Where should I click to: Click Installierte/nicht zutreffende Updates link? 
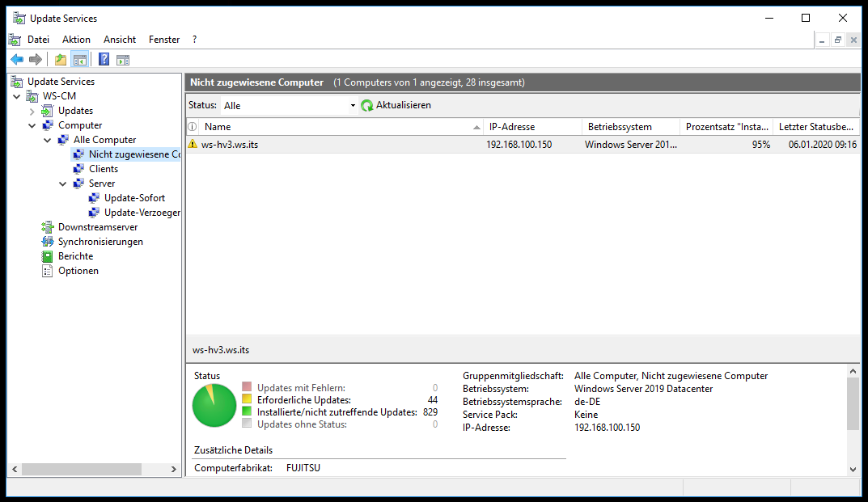(x=337, y=412)
